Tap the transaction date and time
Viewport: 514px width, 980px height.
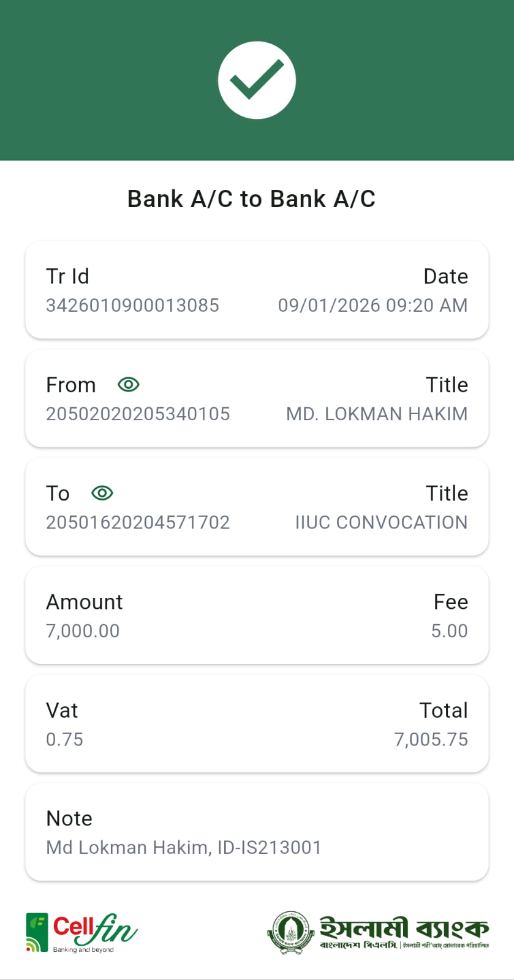point(372,305)
